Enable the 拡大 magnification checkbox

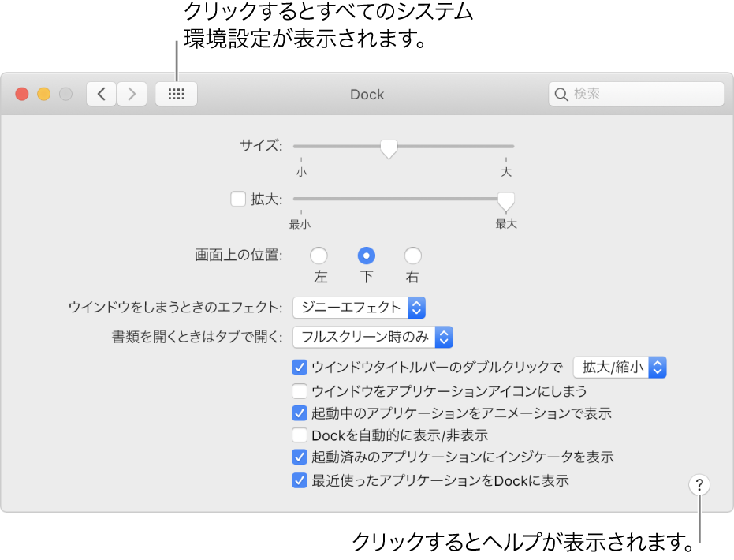click(238, 199)
